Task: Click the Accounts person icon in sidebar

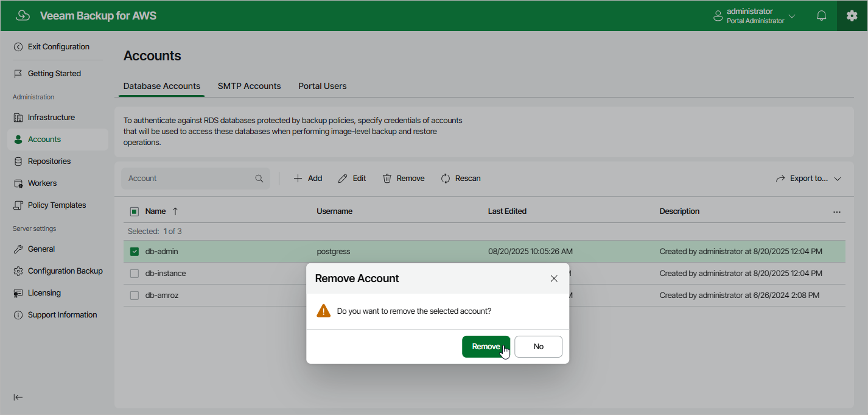Action: click(x=18, y=140)
